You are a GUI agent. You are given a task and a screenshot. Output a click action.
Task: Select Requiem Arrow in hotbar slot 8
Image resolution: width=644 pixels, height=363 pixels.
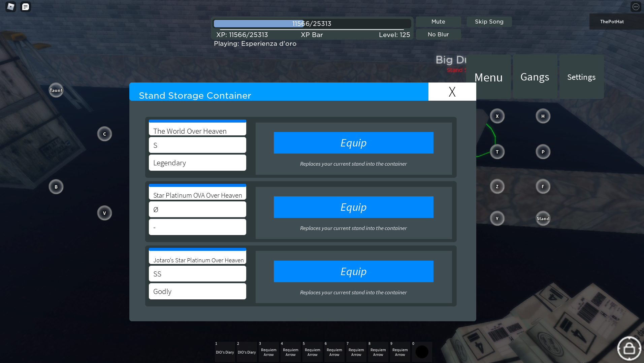[x=378, y=352]
